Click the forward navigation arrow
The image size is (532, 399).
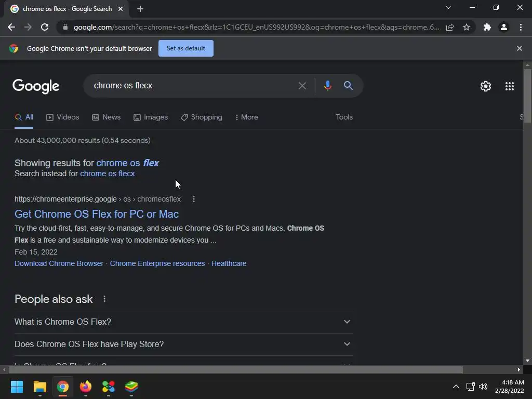tap(28, 27)
